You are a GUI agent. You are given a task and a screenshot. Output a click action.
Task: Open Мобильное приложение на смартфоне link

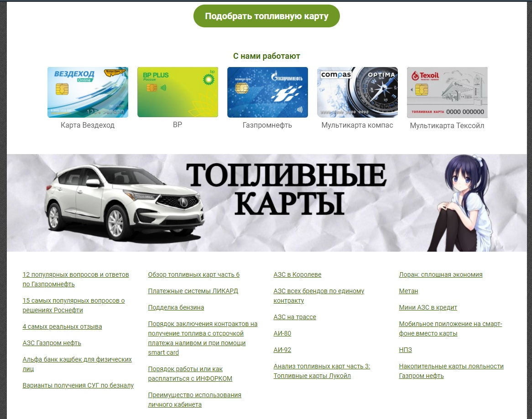450,328
